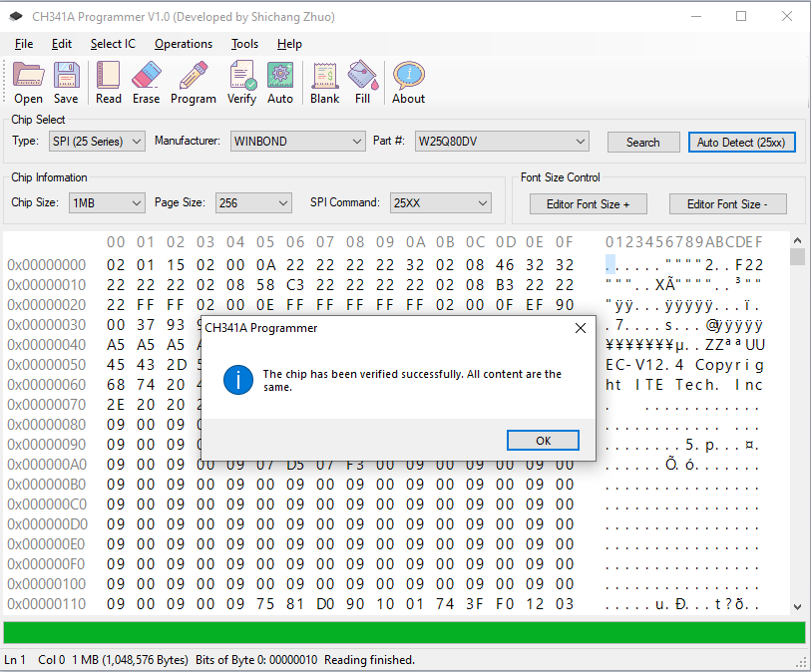Click the green progress bar
This screenshot has height=672, width=811.
[404, 633]
